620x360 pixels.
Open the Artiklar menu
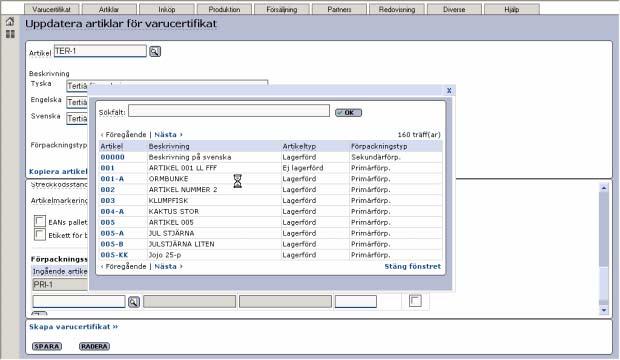pyautogui.click(x=109, y=9)
